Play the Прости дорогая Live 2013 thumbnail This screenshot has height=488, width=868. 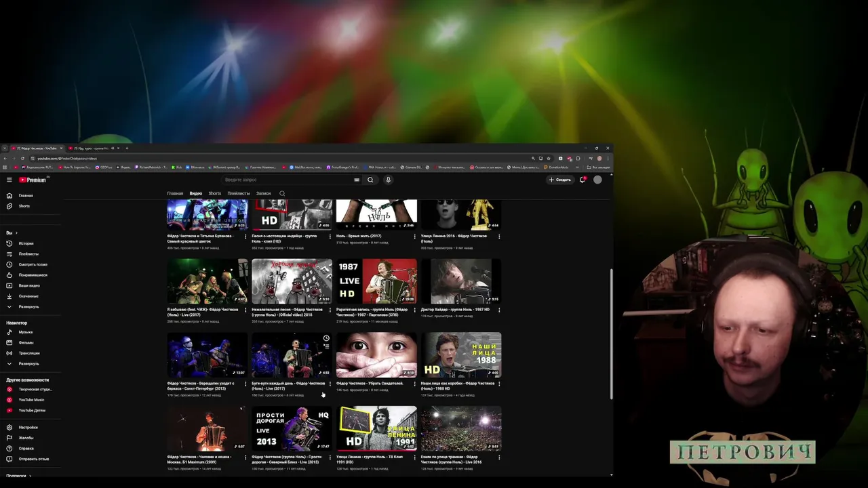click(x=292, y=428)
